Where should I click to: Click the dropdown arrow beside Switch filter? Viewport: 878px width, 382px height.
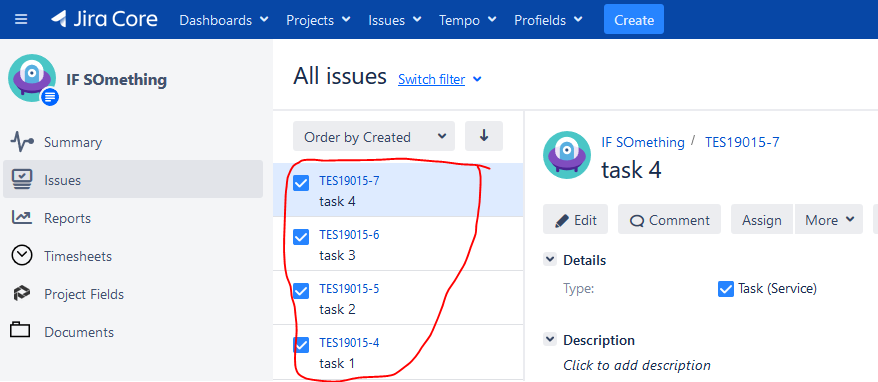[x=477, y=80]
